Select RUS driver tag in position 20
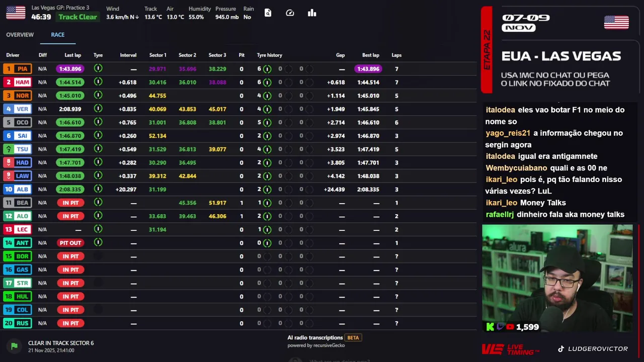The image size is (644, 362). tap(17, 323)
